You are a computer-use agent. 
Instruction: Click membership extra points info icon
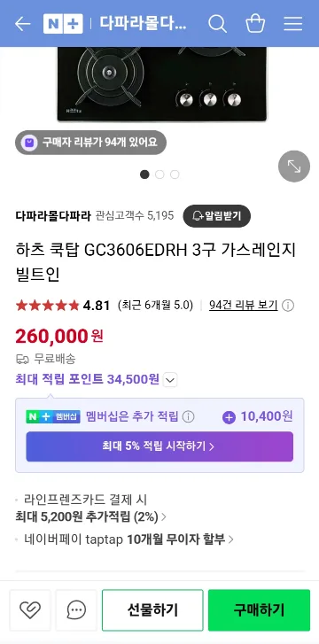pyautogui.click(x=188, y=417)
